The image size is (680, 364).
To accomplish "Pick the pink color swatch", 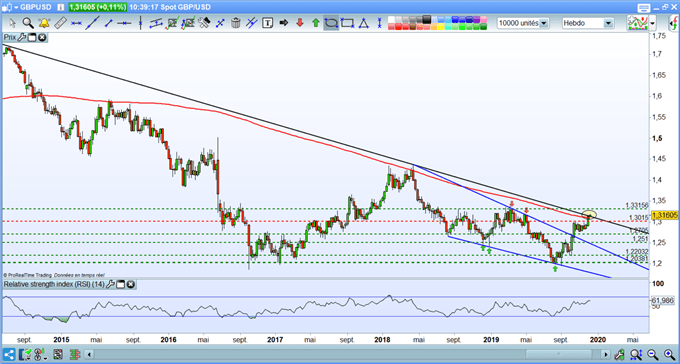I will coord(483,20).
